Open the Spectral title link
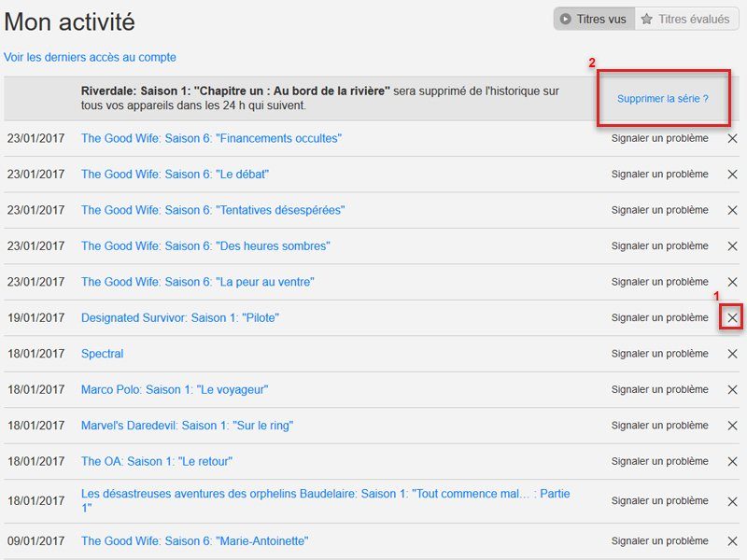This screenshot has height=560, width=747. pos(102,354)
